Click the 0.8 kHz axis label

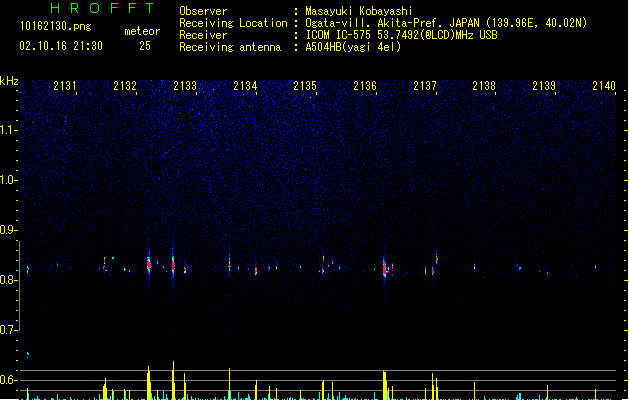click(x=8, y=280)
